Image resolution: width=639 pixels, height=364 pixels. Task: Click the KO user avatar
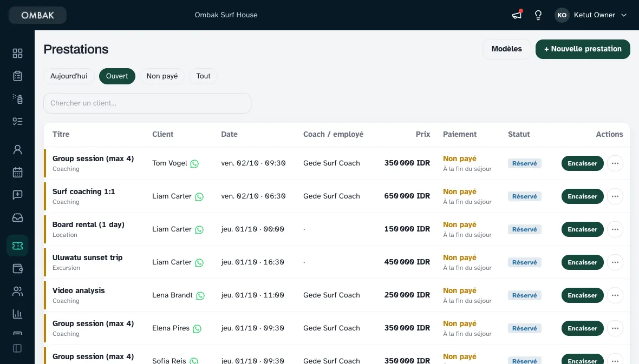(x=562, y=15)
